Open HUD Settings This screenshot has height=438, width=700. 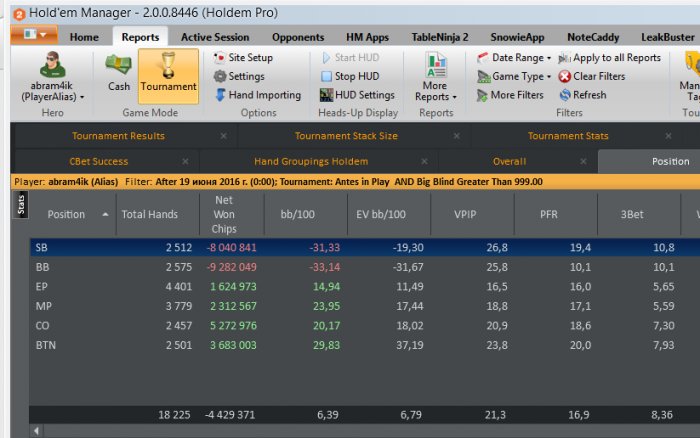(x=357, y=95)
